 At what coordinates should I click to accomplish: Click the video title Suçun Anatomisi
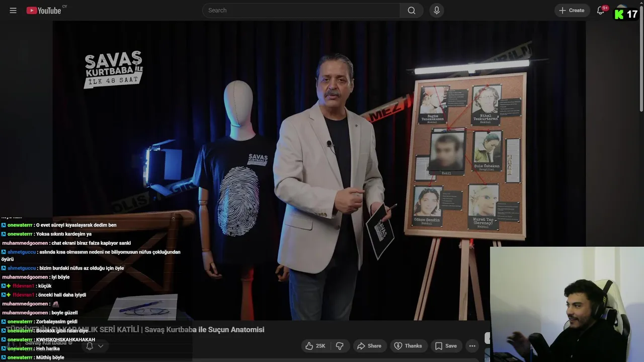[135, 330]
